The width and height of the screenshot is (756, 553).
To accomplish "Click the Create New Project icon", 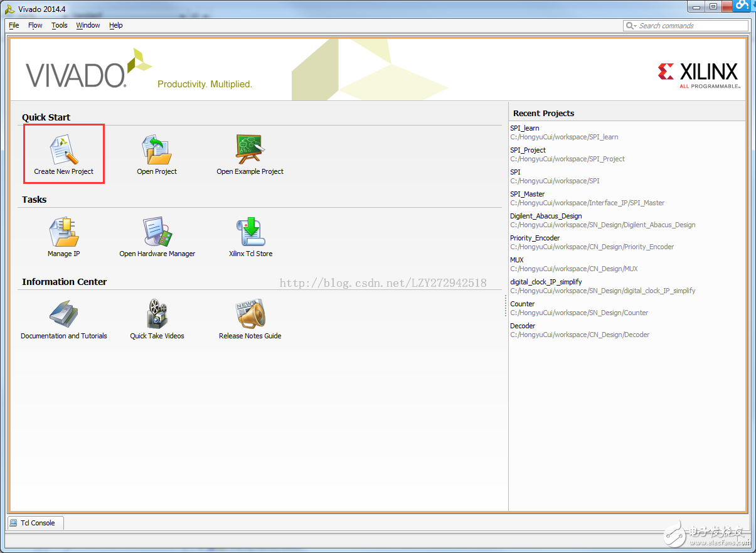I will 63,151.
